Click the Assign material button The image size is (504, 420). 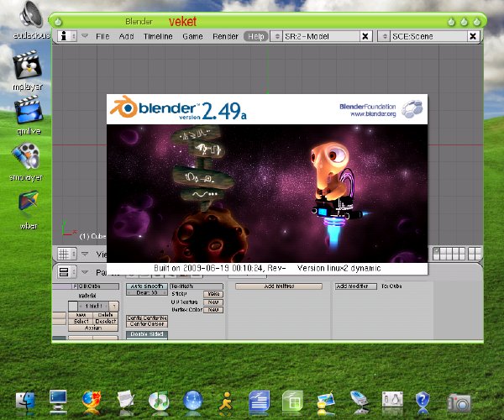click(x=93, y=328)
